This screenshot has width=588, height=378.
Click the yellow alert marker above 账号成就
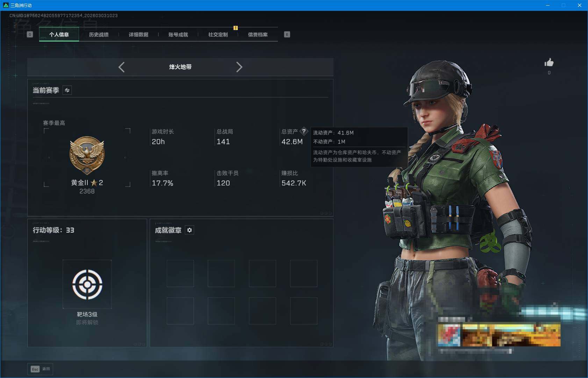click(236, 28)
